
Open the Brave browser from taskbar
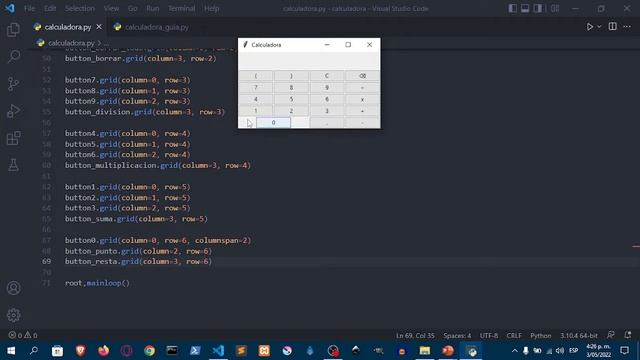pyautogui.click(x=80, y=351)
